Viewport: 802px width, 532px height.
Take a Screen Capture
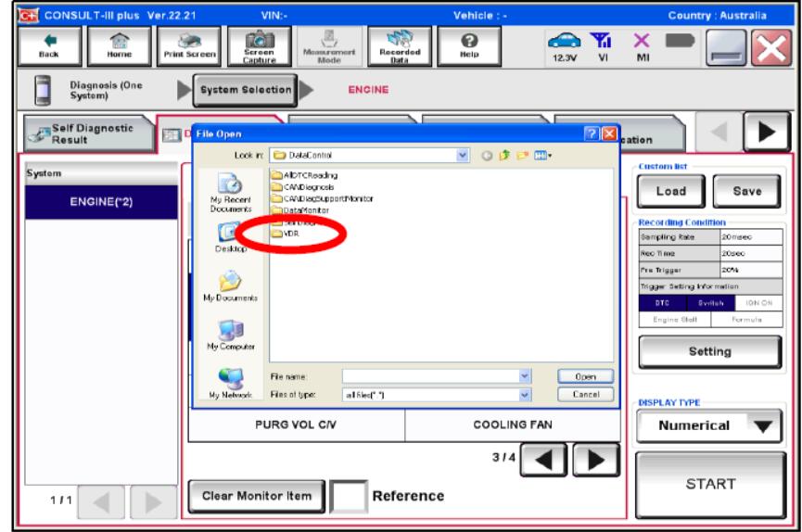pos(260,46)
